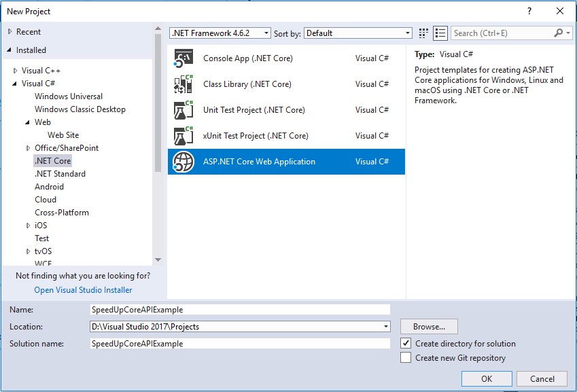Select the Cross-Platform category
Image resolution: width=577 pixels, height=392 pixels.
pos(62,212)
